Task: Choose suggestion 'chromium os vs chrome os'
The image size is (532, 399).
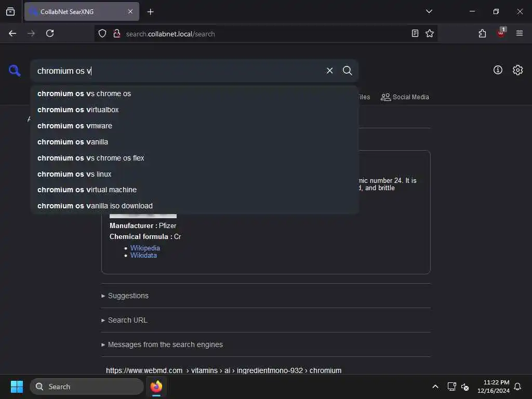Action: 194,94
